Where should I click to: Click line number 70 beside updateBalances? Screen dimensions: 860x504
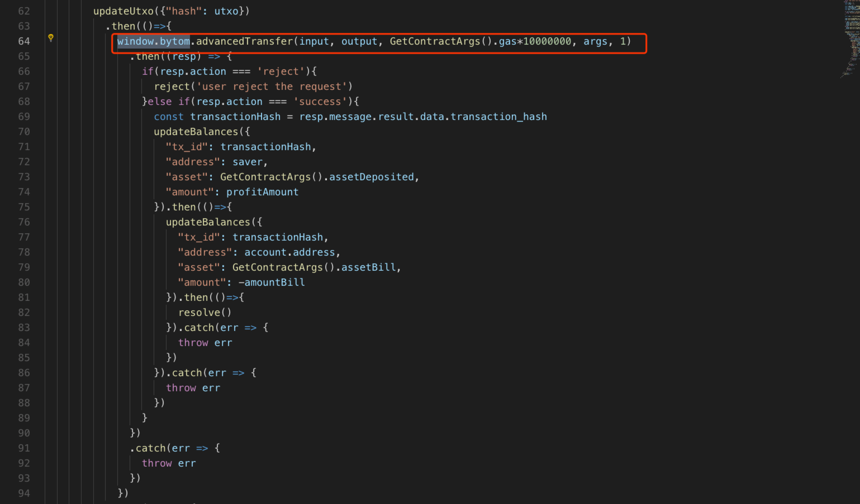click(24, 132)
